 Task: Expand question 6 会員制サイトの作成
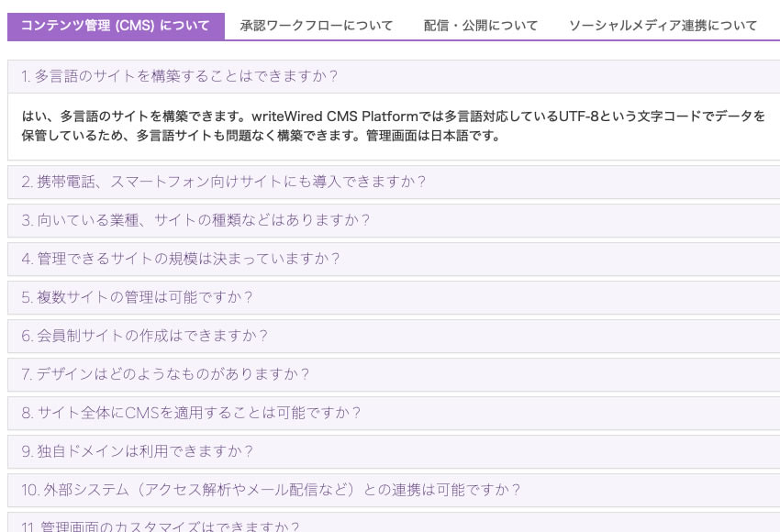coord(394,336)
